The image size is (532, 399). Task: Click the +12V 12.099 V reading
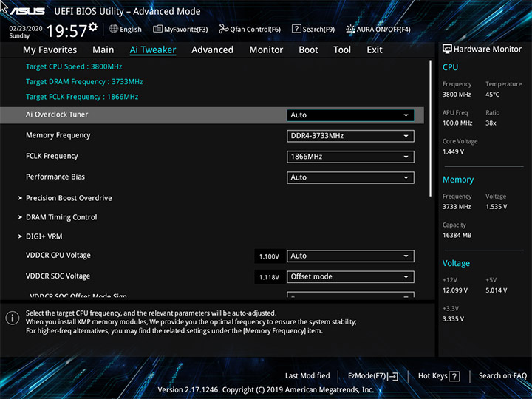(455, 290)
